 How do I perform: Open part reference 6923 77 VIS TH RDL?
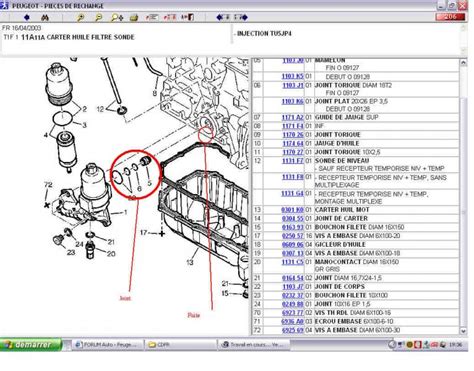[293, 313]
